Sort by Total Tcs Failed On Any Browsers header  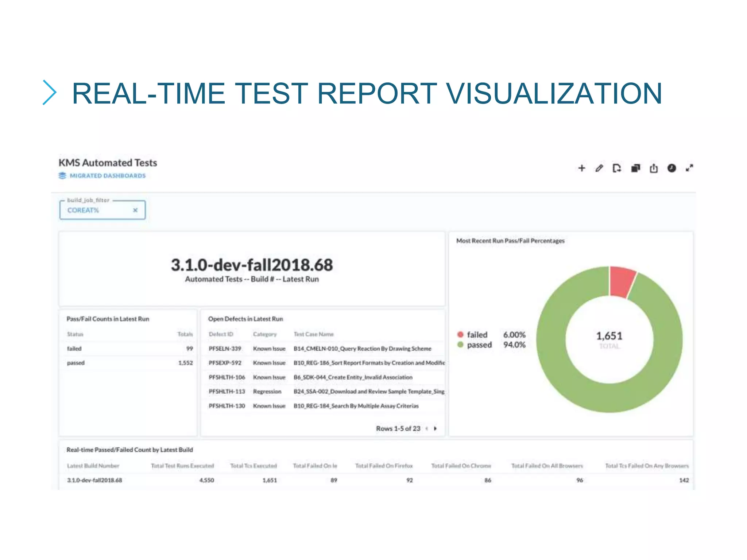(647, 466)
